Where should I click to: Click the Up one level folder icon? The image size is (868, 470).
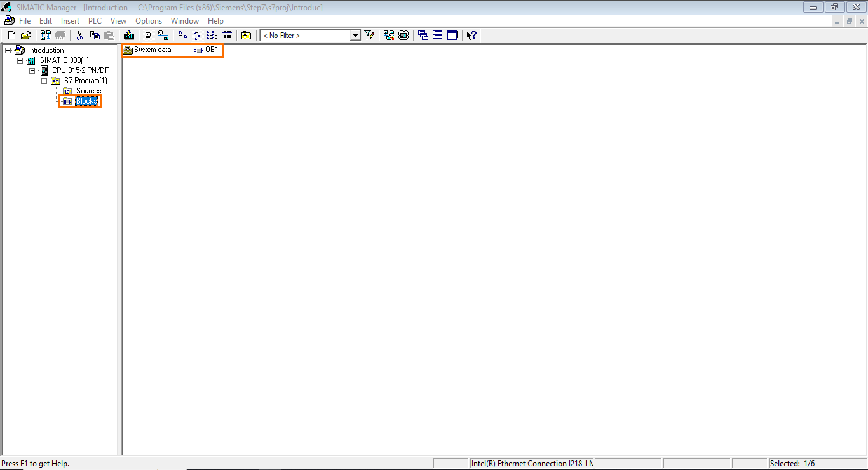[245, 35]
